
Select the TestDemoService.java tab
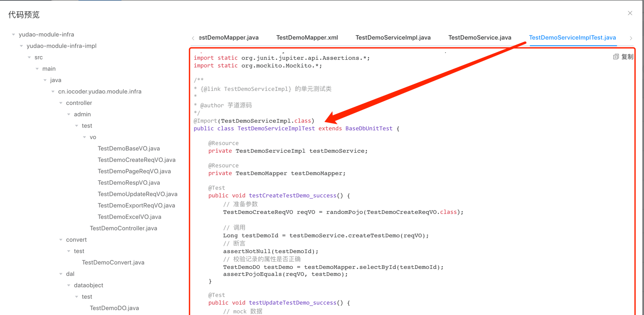(x=480, y=38)
